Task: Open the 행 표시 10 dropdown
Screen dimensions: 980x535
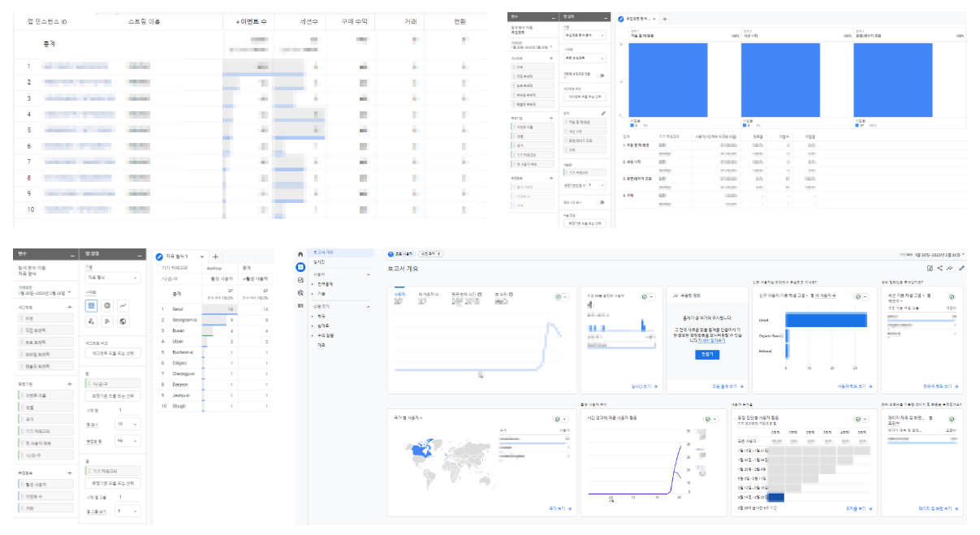Action: pyautogui.click(x=127, y=424)
